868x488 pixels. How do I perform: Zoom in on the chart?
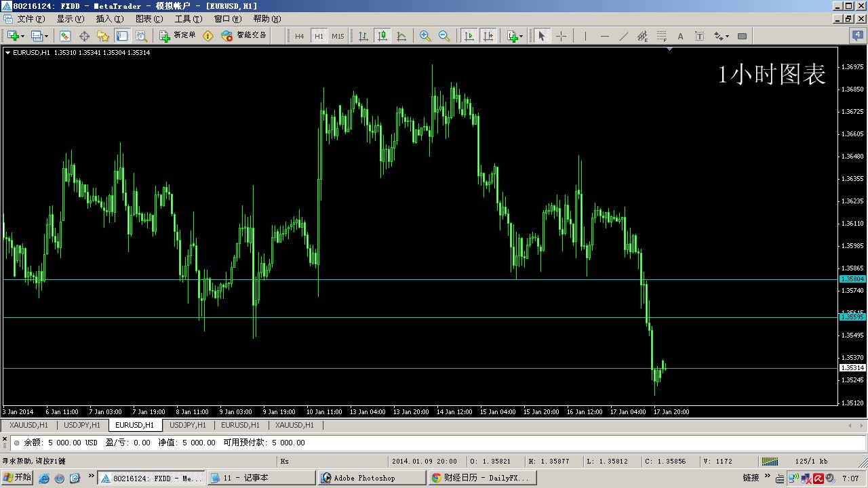click(425, 36)
